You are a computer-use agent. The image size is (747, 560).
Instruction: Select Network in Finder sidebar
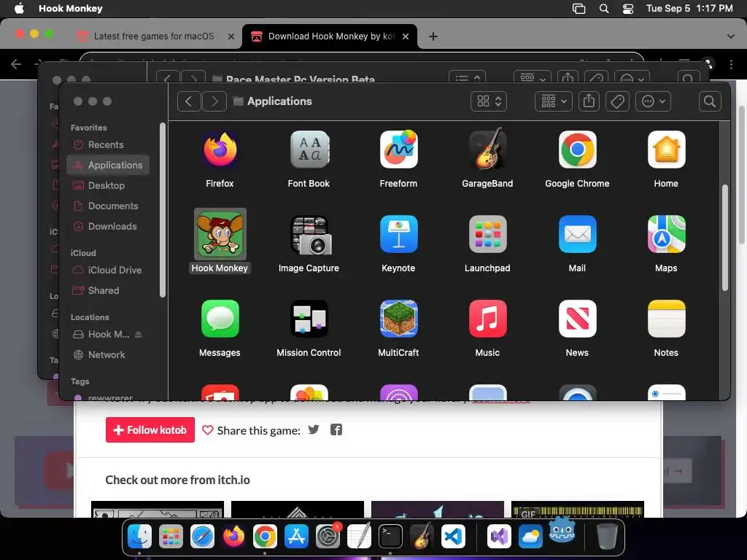(x=106, y=355)
